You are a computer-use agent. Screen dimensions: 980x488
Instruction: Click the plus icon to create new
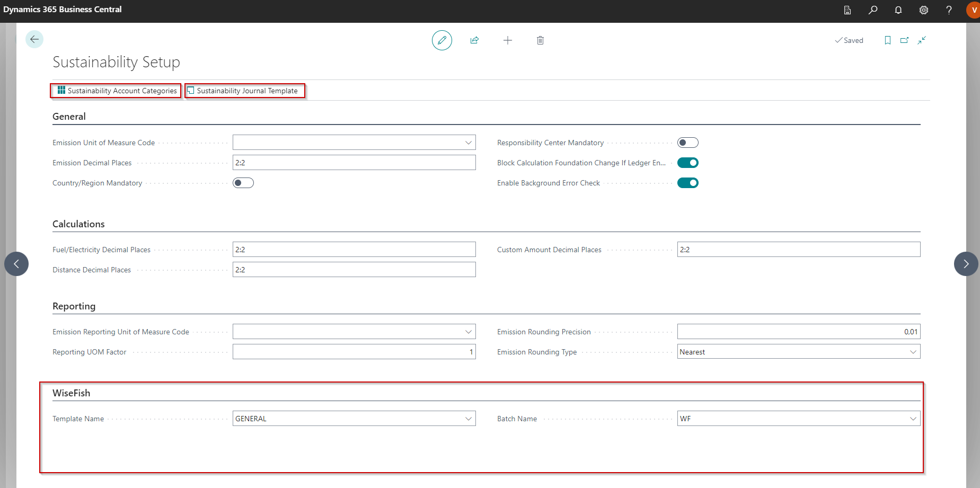coord(507,40)
